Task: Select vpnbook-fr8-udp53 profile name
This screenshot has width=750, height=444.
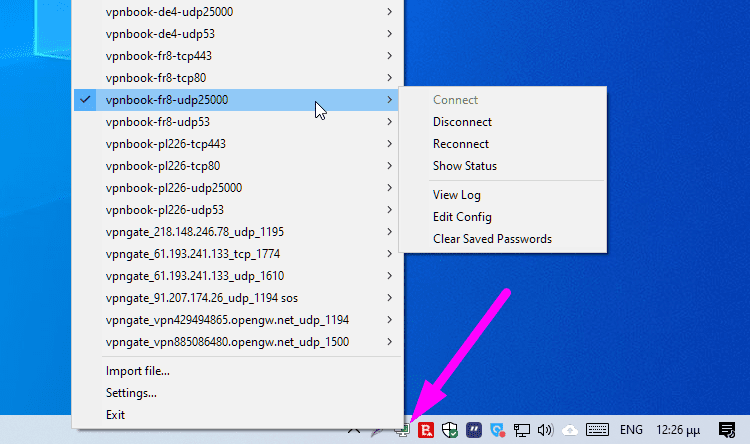Action: coord(158,122)
